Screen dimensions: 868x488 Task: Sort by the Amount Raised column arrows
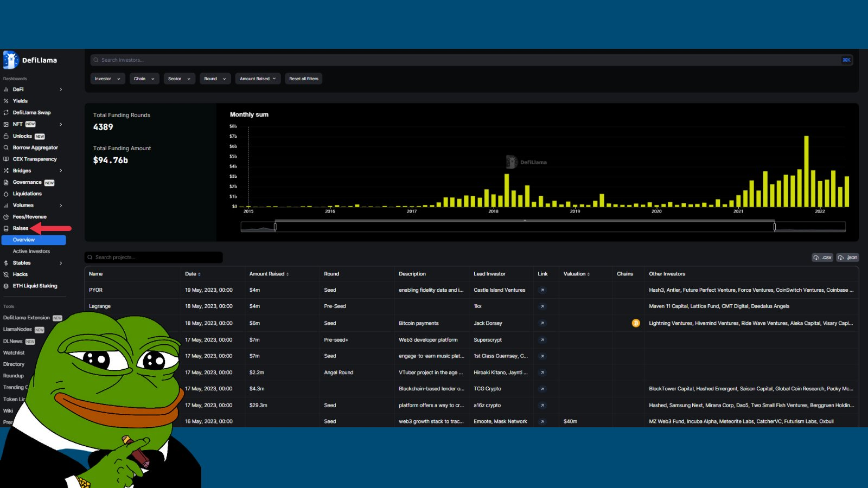pyautogui.click(x=288, y=274)
